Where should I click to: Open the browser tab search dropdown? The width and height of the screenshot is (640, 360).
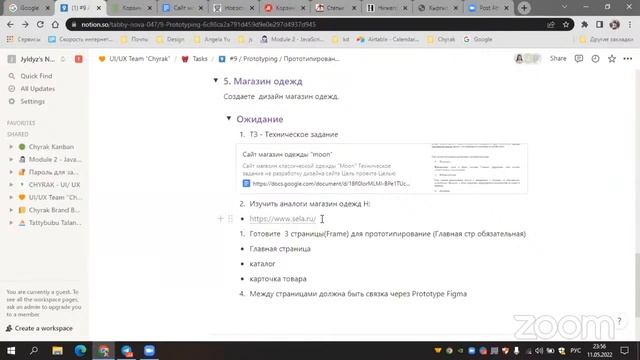564,7
